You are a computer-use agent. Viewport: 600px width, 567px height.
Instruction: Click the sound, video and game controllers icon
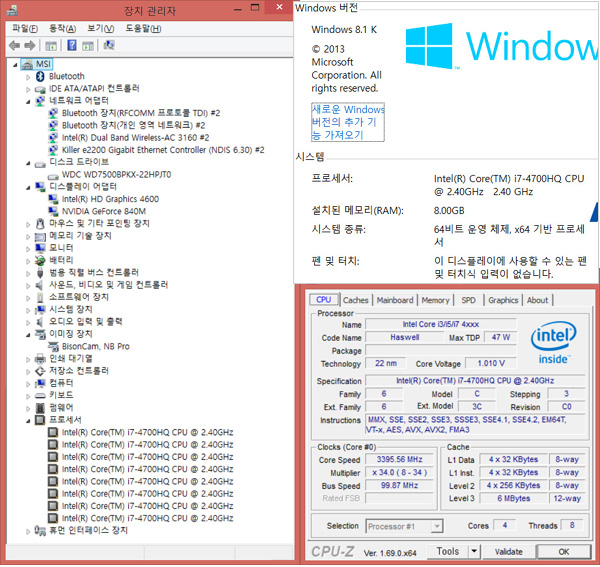(x=40, y=285)
